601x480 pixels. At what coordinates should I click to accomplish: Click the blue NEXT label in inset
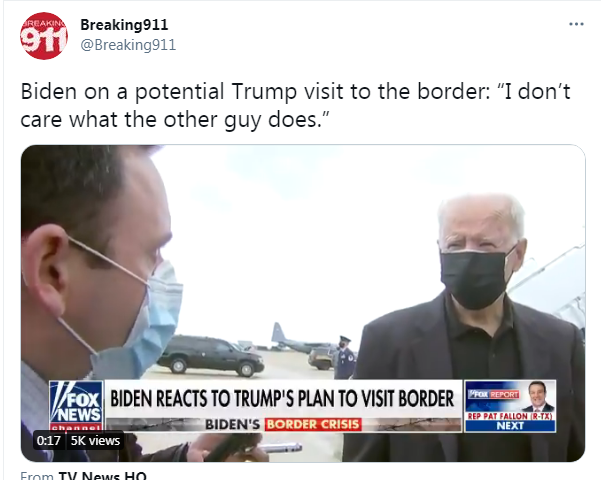coord(510,426)
